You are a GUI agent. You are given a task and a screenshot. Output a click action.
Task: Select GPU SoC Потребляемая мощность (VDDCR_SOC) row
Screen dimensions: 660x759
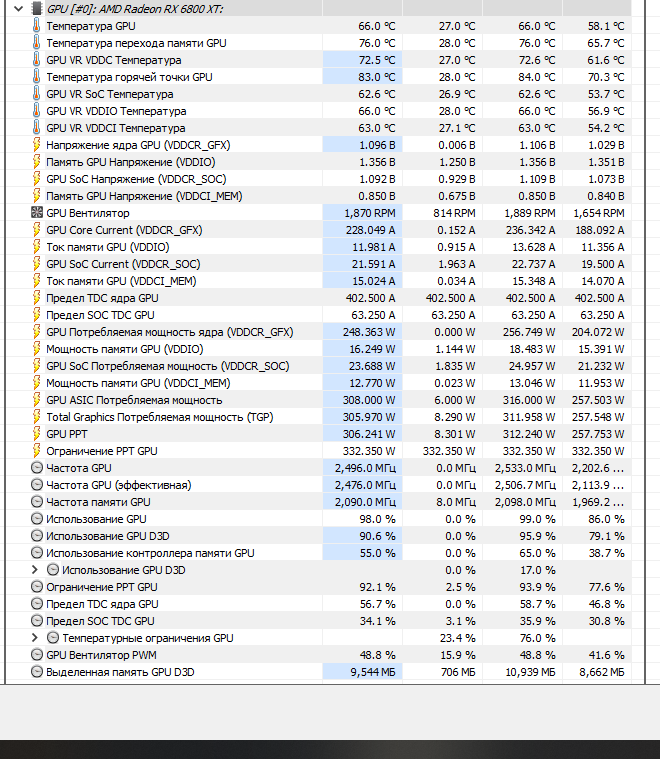168,366
